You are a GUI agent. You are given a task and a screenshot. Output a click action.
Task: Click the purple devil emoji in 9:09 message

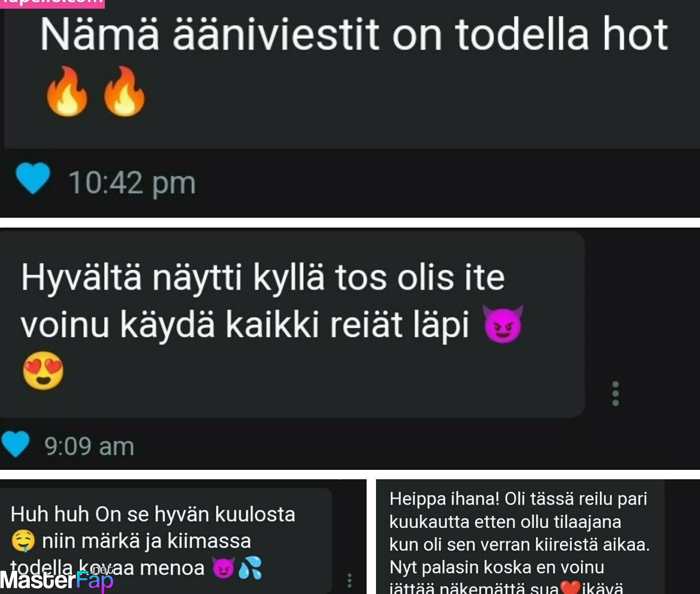tap(503, 324)
